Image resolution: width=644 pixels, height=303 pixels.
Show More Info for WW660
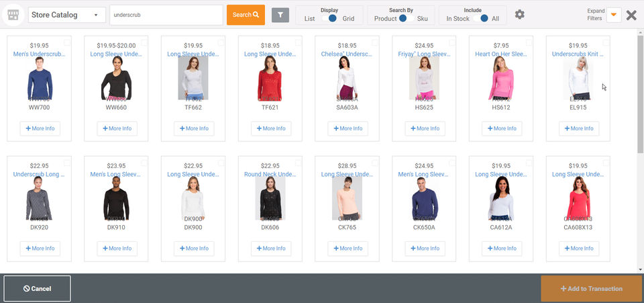point(117,128)
